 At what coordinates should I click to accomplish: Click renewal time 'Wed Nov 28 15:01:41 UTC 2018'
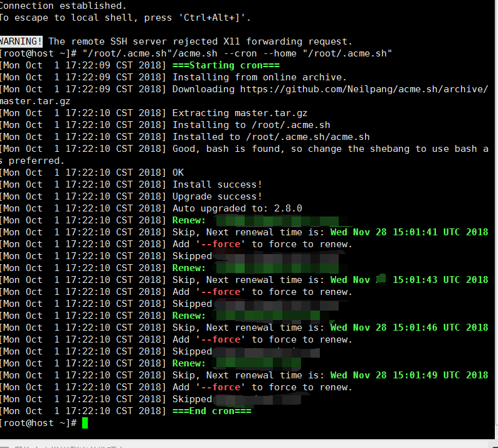tap(409, 232)
